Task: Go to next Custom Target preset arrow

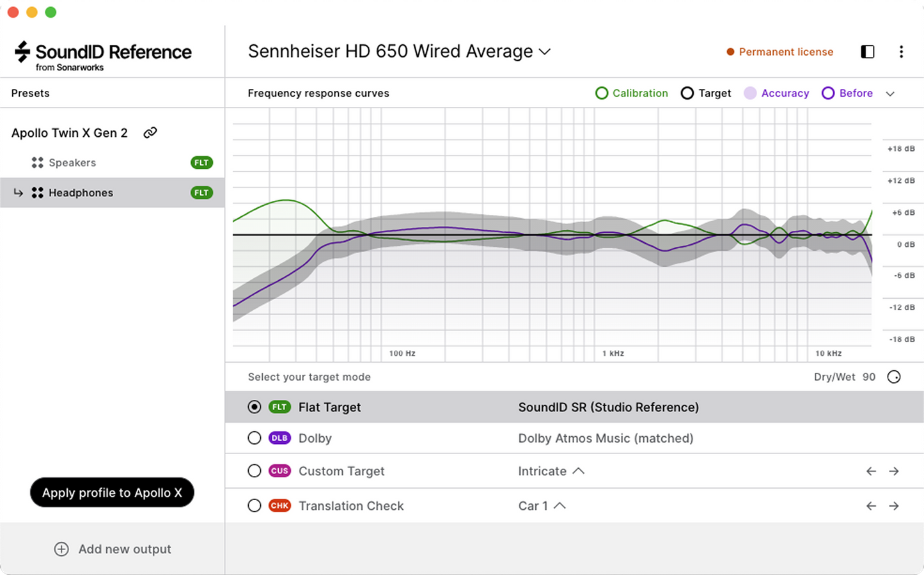Action: pos(894,471)
